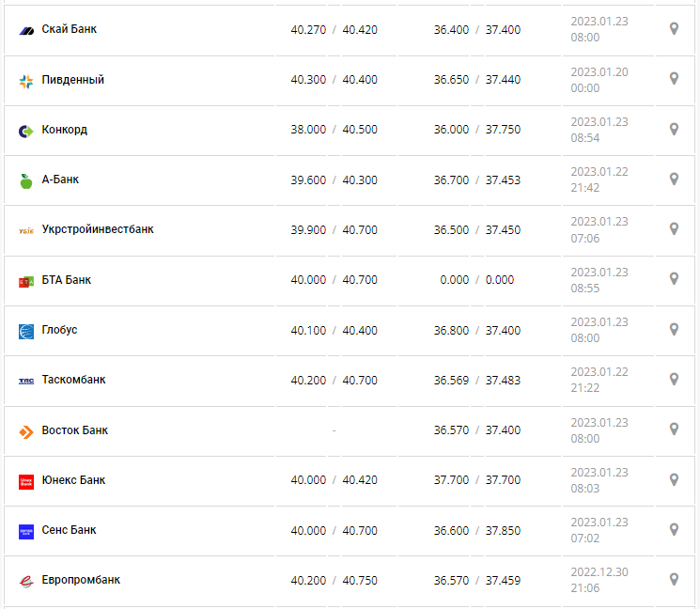Click the Укрстройинвестбанк location pin

(674, 228)
